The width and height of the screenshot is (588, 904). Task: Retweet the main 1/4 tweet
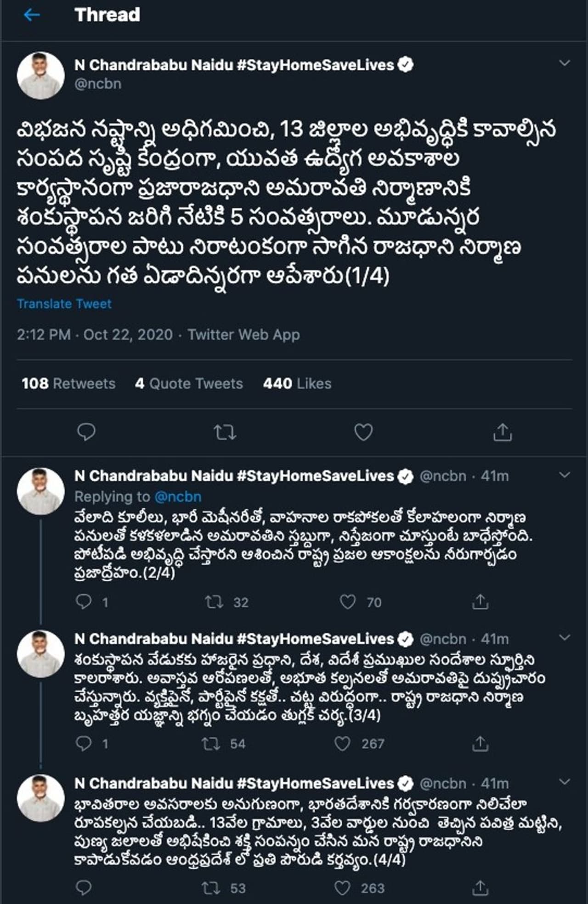coord(225,432)
